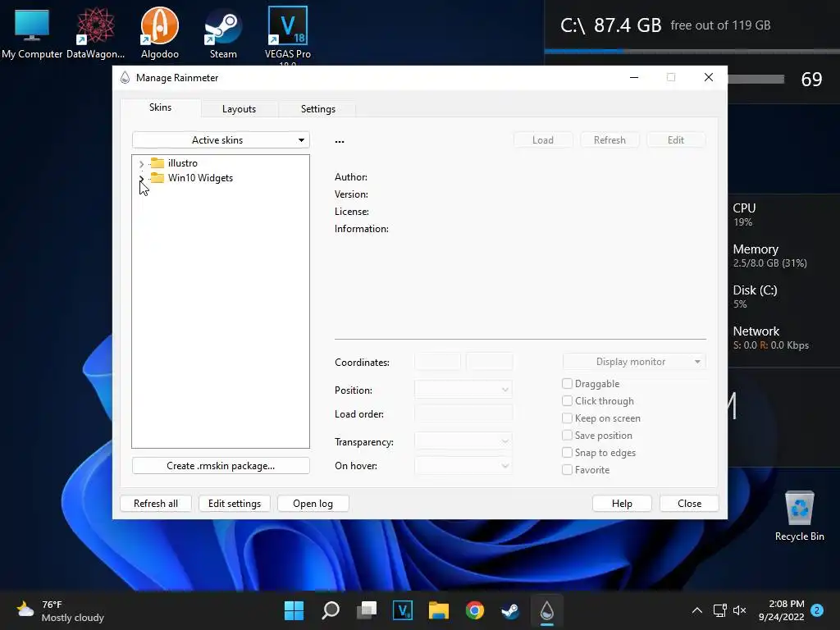This screenshot has width=840, height=630.
Task: Click the second Coordinates input field
Action: pos(489,362)
